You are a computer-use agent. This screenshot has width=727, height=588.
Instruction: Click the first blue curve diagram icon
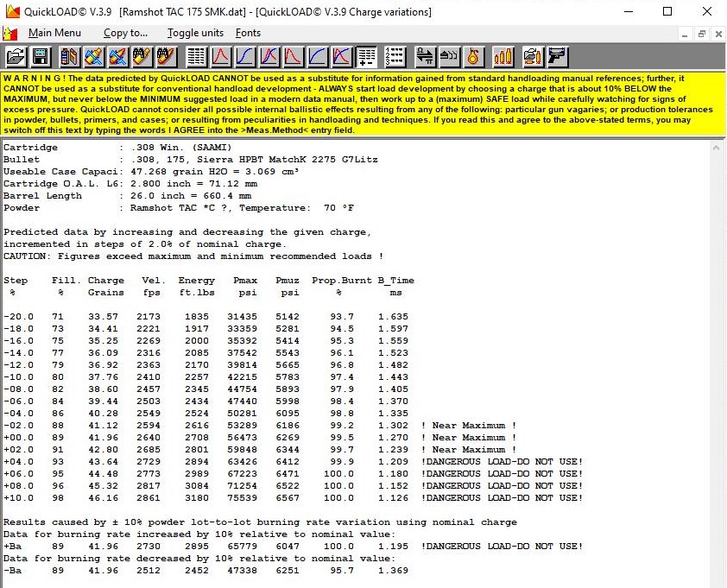pos(245,57)
